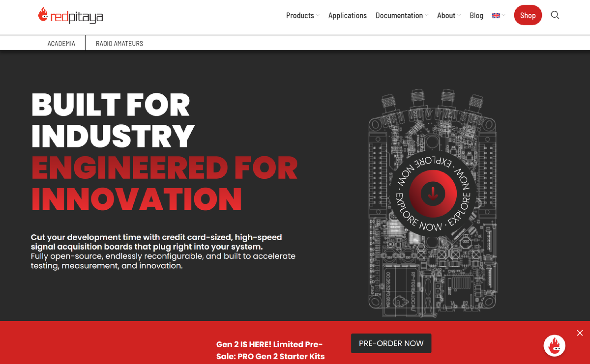The width and height of the screenshot is (590, 364).
Task: Close the red promo banner
Action: pyautogui.click(x=580, y=333)
